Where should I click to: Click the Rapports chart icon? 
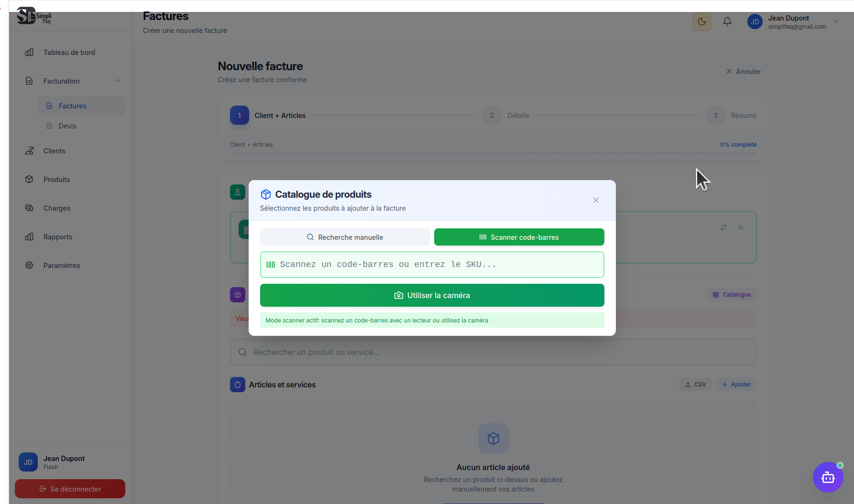point(29,236)
